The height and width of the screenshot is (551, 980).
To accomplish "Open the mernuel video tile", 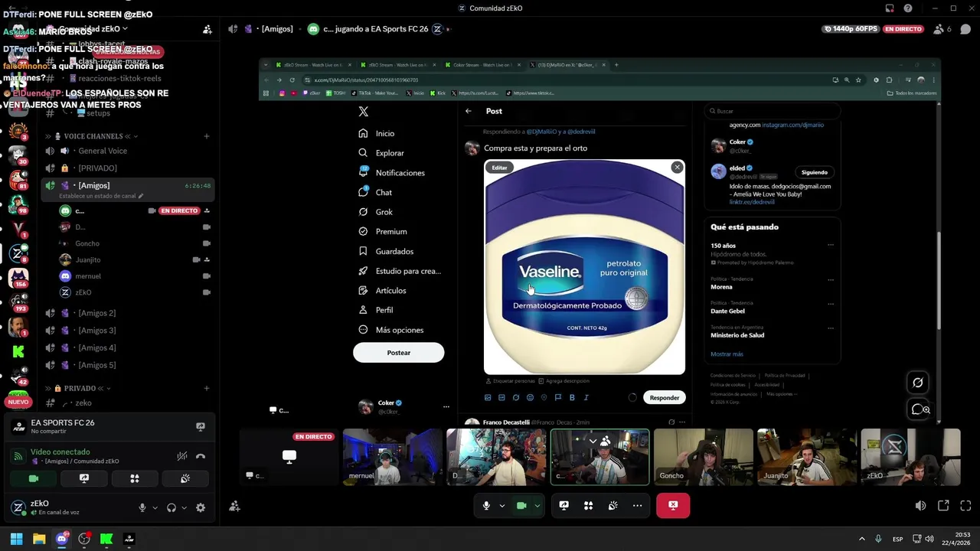I will click(393, 457).
